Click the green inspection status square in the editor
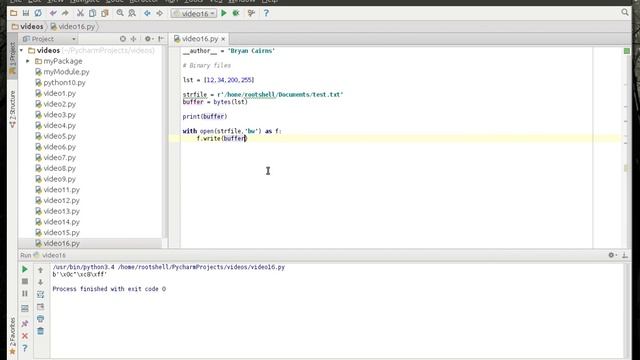The height and width of the screenshot is (360, 640). point(627,51)
